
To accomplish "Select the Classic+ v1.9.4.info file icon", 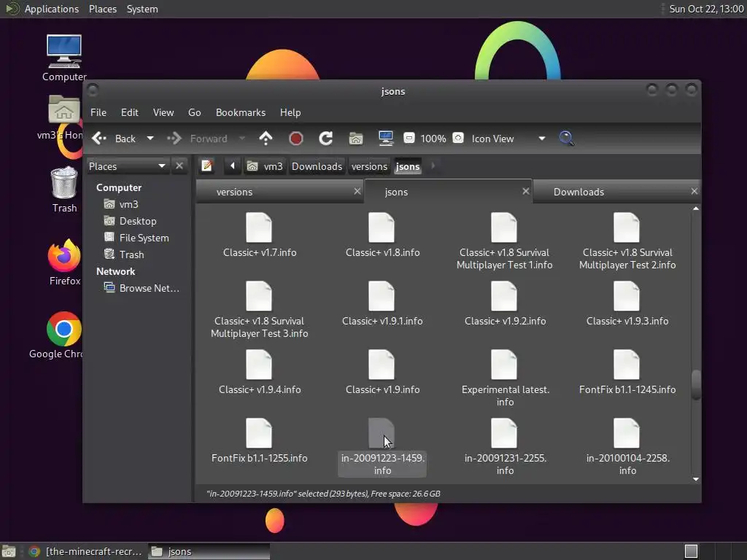I will point(259,365).
